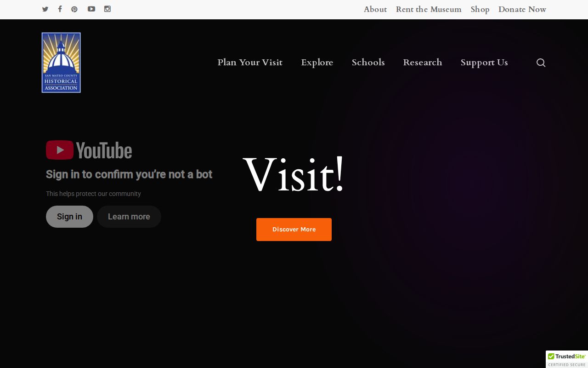This screenshot has height=368, width=588.
Task: Click 'Sign in to confirm you're not a bot'
Action: 129,174
